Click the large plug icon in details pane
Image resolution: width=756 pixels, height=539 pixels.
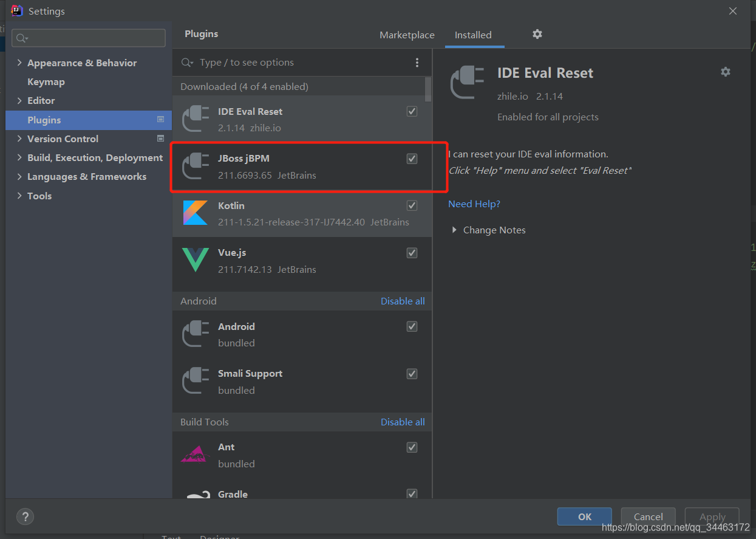click(x=467, y=83)
